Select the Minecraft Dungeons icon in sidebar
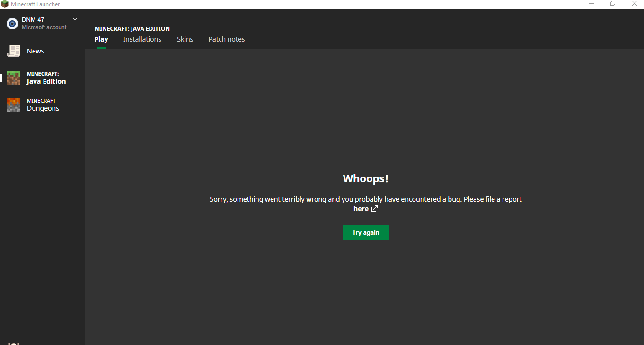644x345 pixels. click(x=13, y=105)
